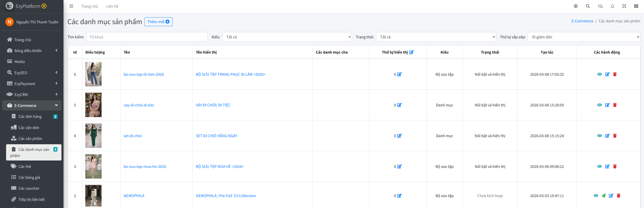Open the Kiểu filter dropdown
This screenshot has height=208, width=644.
287,37
